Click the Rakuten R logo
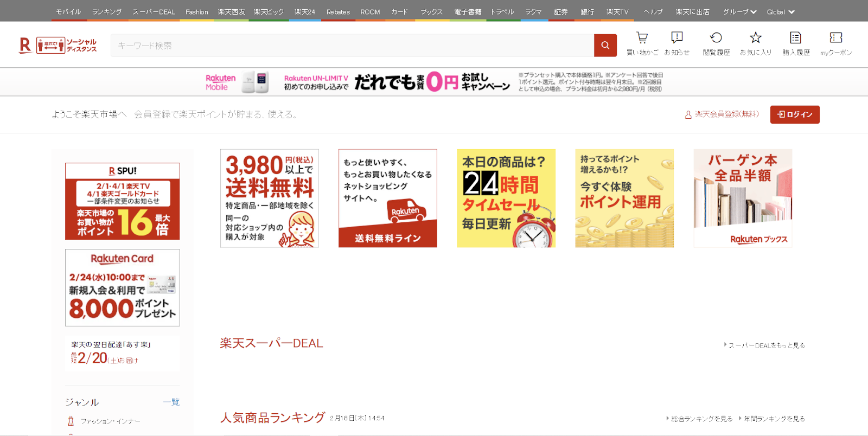 point(25,46)
